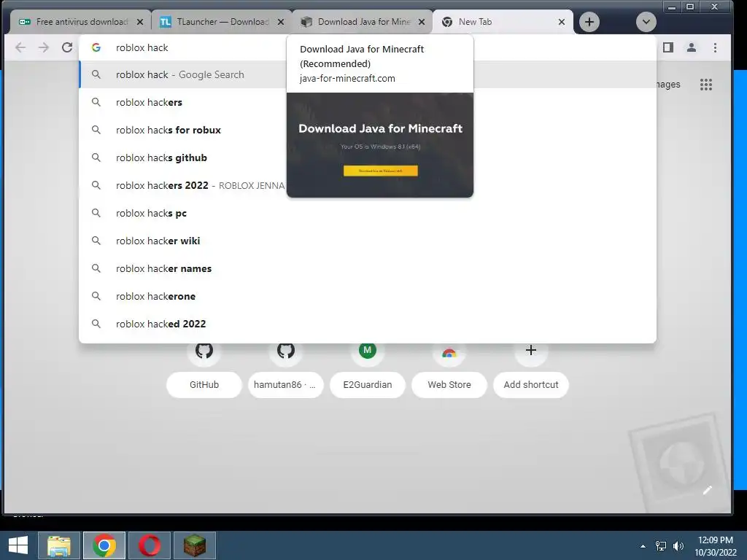Pick the 'roblox hacker wiki' suggestion
The height and width of the screenshot is (560, 747).
click(x=367, y=241)
